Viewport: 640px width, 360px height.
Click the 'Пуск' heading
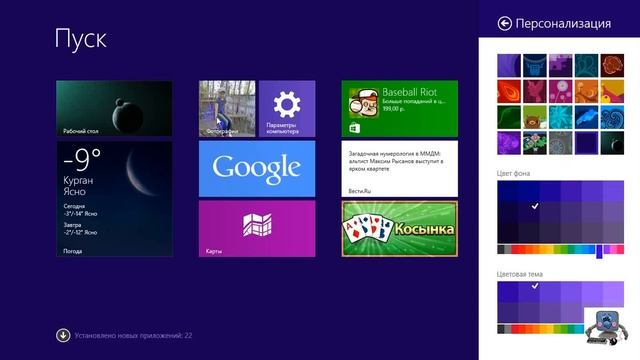[x=80, y=39]
